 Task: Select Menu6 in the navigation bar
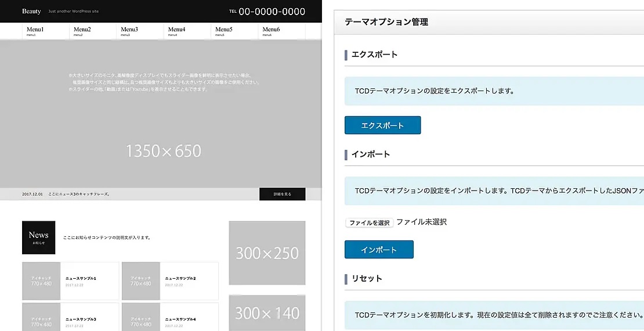coord(271,31)
